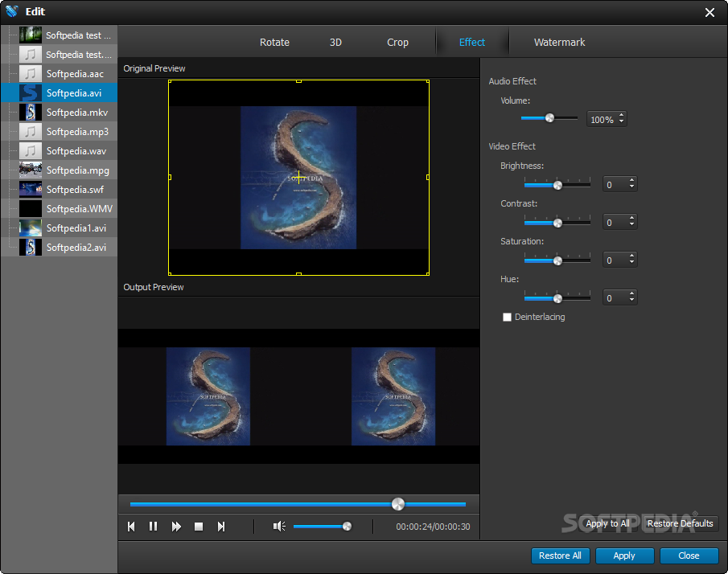Click the Apply button
This screenshot has height=574, width=728.
(x=624, y=556)
